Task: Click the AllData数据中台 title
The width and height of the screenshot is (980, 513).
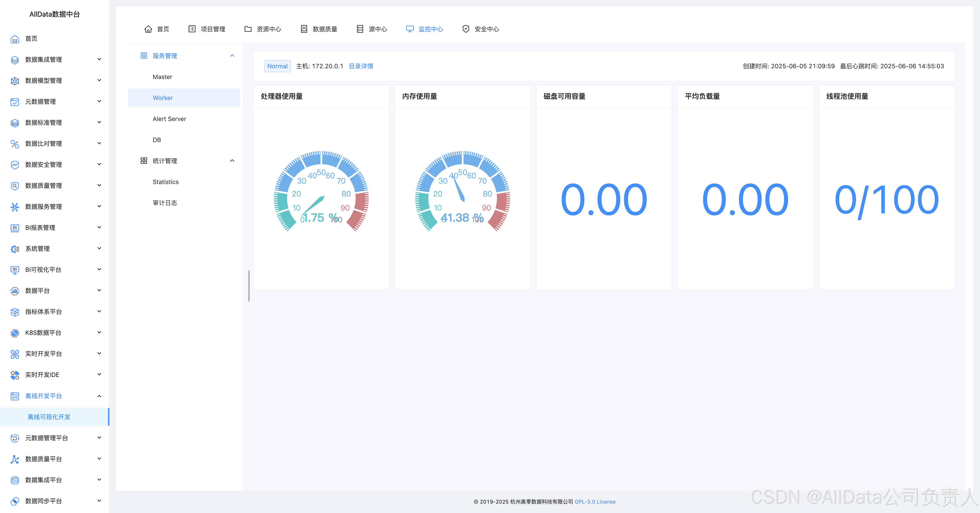Action: point(54,14)
